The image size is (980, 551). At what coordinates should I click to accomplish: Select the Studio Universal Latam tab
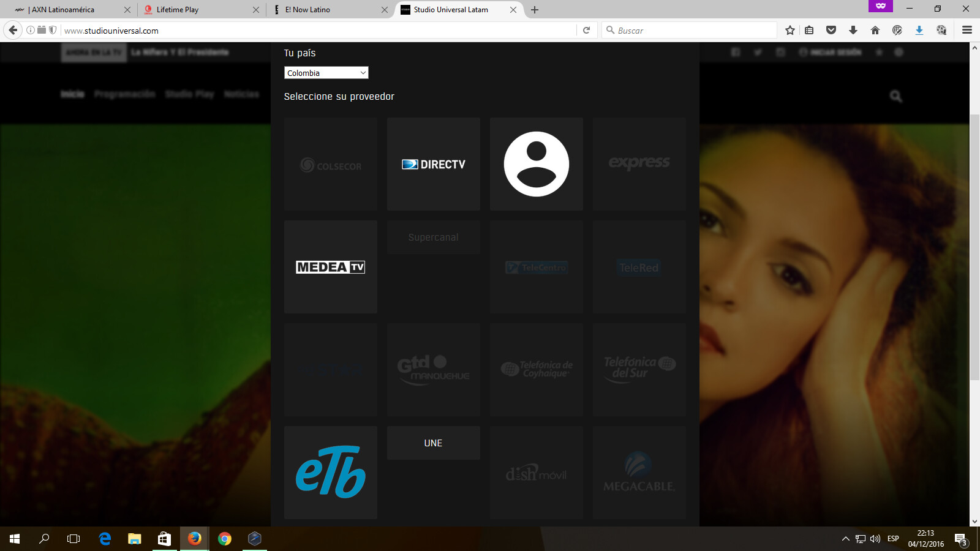pyautogui.click(x=458, y=10)
